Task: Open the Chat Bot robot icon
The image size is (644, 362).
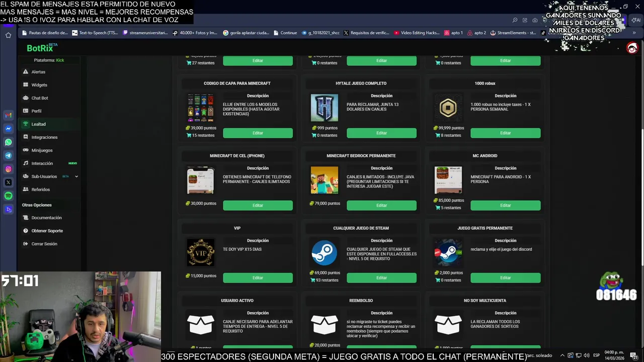Action: point(26,98)
